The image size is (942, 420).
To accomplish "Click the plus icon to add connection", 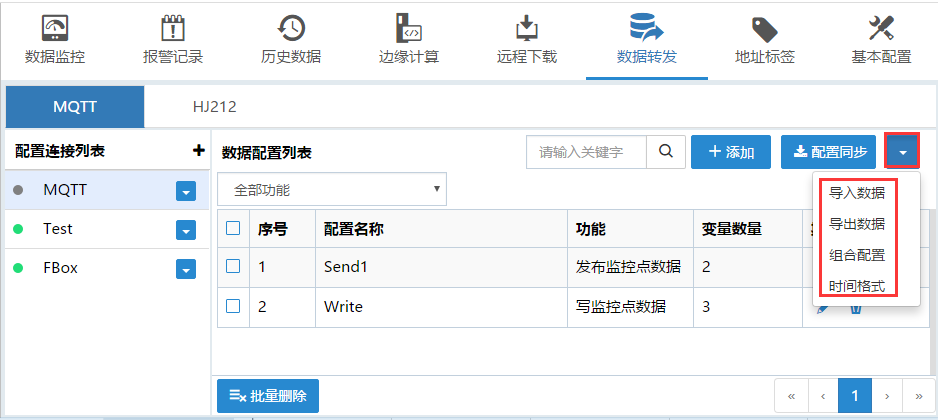I will click(x=198, y=151).
